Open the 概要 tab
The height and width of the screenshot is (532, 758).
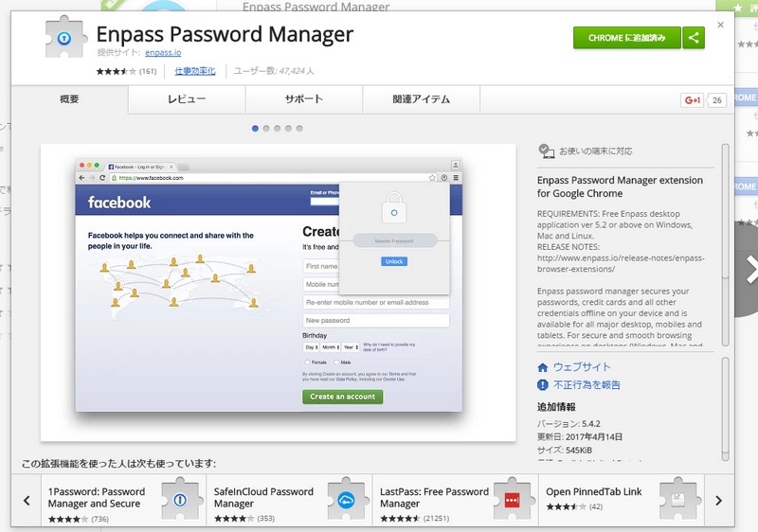pos(69,99)
